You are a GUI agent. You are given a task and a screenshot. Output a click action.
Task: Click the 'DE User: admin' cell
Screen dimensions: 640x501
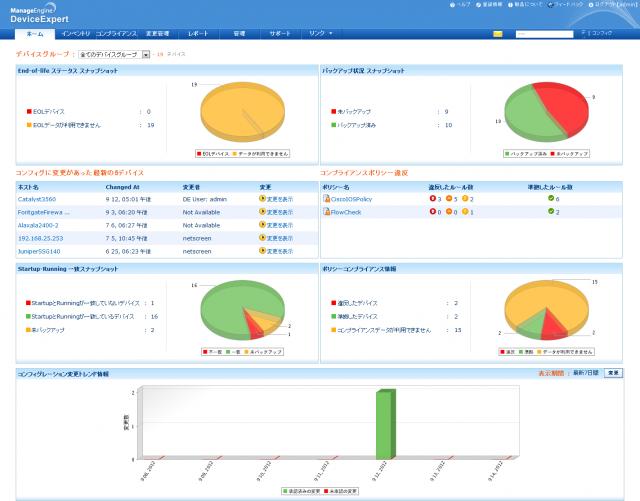pyautogui.click(x=204, y=199)
